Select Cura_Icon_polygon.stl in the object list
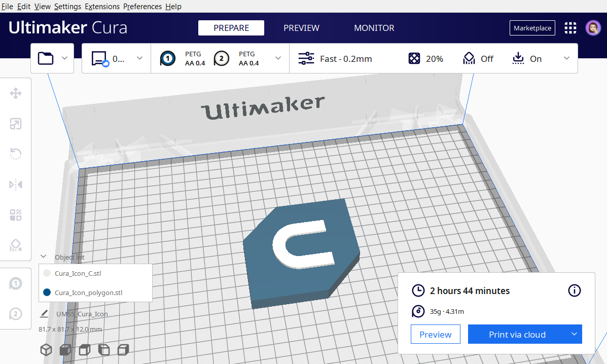607x364 pixels. click(88, 293)
